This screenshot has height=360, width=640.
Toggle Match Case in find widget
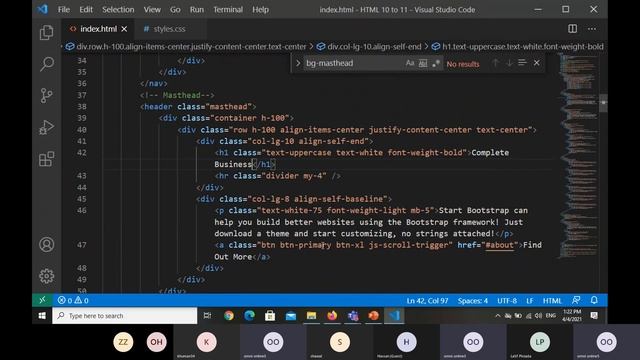click(x=410, y=63)
